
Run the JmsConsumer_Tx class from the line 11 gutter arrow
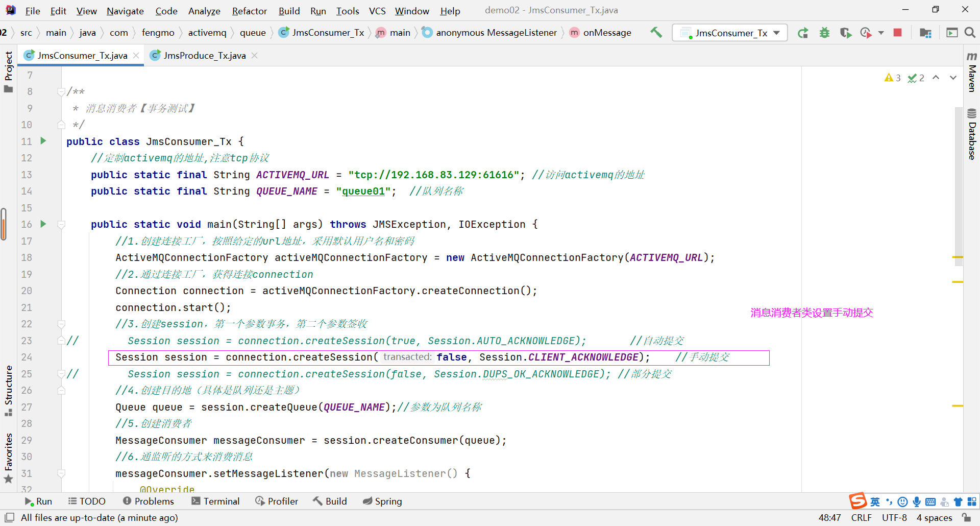tap(43, 141)
